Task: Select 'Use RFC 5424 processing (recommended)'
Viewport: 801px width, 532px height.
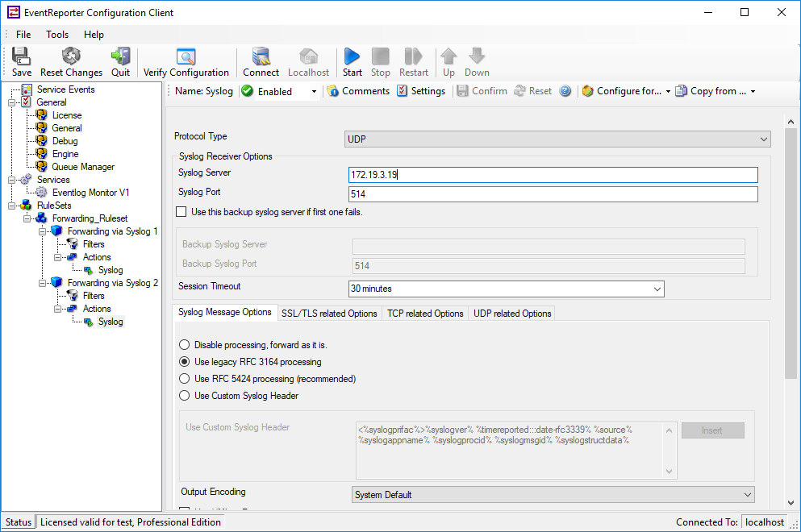Action: (185, 379)
